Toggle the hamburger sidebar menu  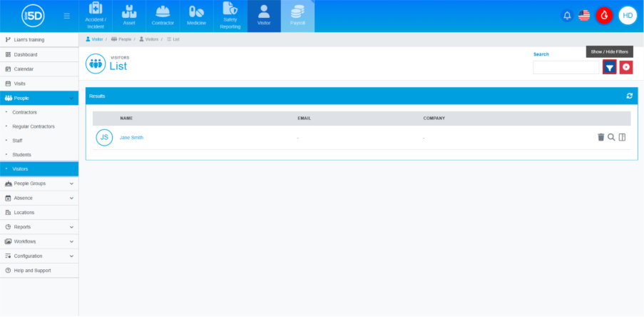point(67,16)
